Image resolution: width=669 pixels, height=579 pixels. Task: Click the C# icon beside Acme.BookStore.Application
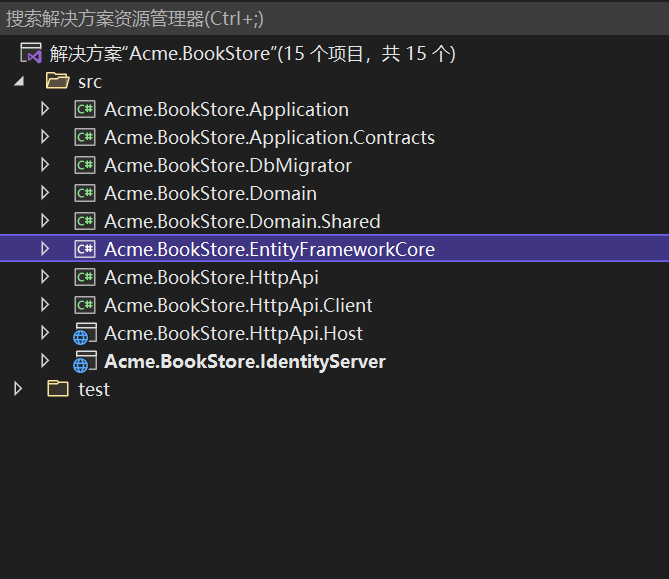point(85,109)
